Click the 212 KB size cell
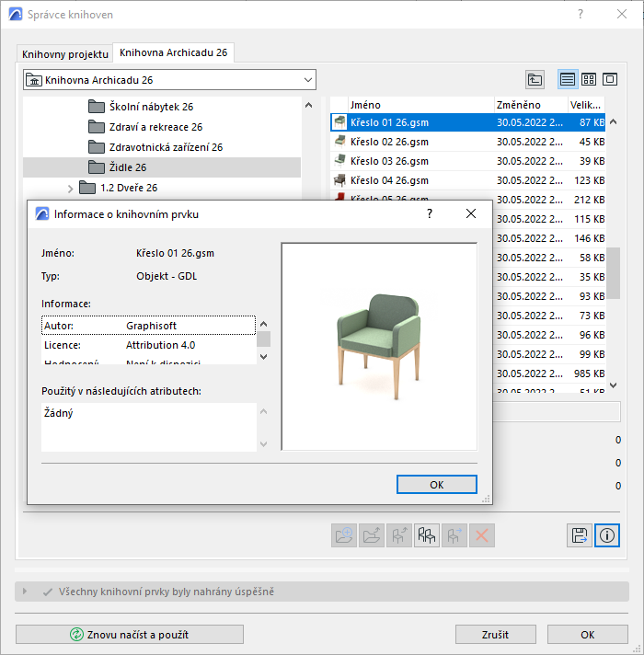Screen dimensions: 644x655 tap(589, 200)
